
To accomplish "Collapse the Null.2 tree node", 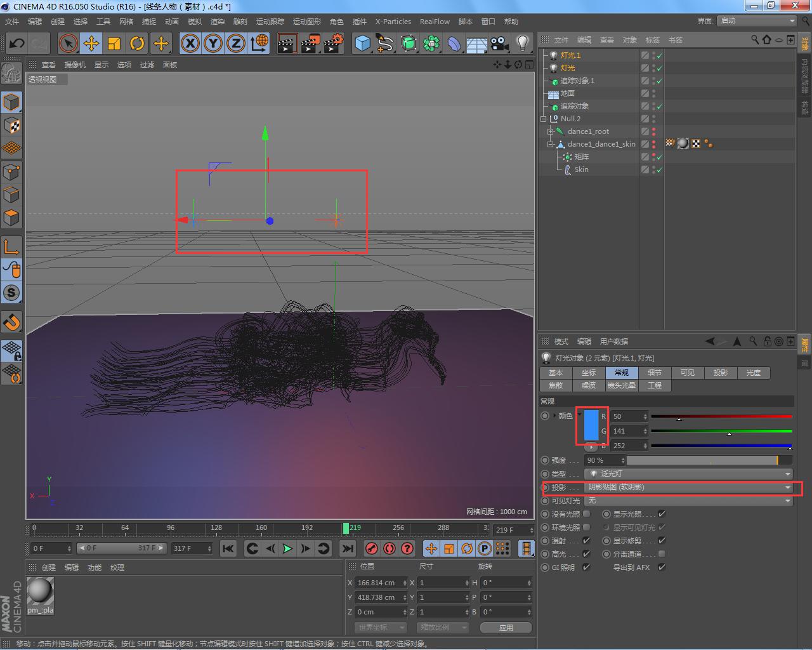I will pyautogui.click(x=544, y=119).
